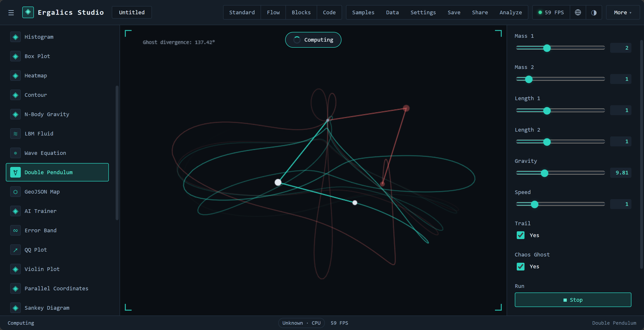Viewport: 644px width, 330px height.
Task: Click the Untitled project name field
Action: [132, 13]
